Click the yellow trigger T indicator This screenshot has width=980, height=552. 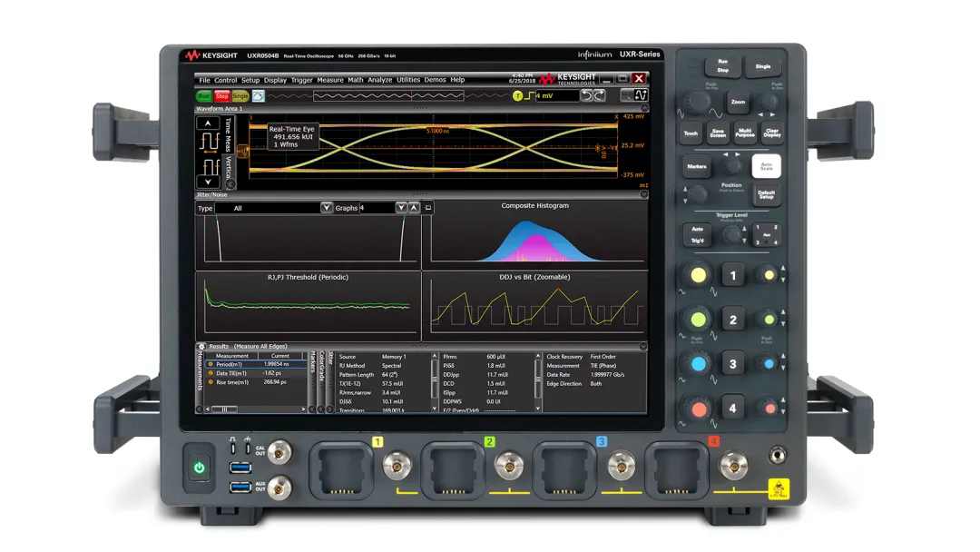(x=517, y=96)
